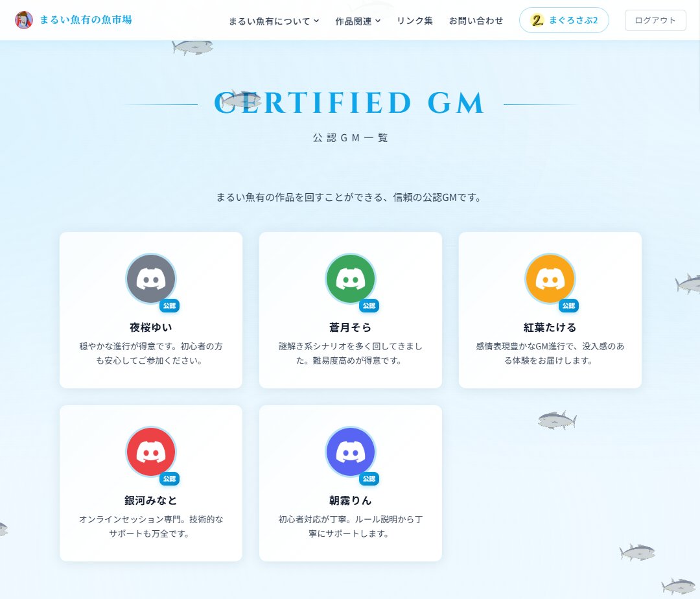Select the name 銀河みなと

[x=151, y=501]
